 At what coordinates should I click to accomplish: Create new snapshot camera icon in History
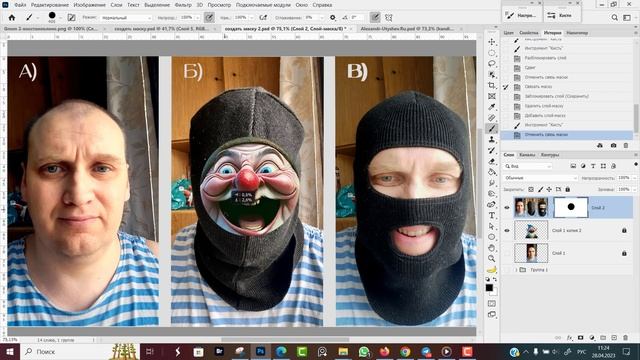[x=613, y=145]
